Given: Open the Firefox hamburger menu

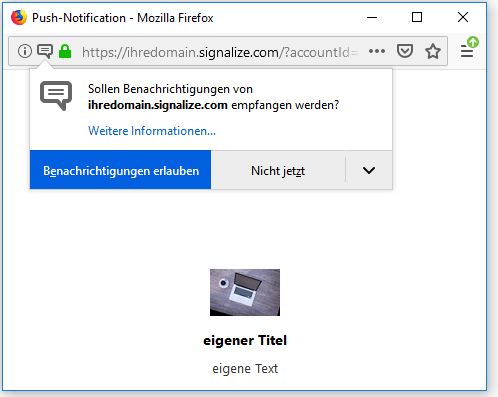Looking at the screenshot, I should (467, 51).
